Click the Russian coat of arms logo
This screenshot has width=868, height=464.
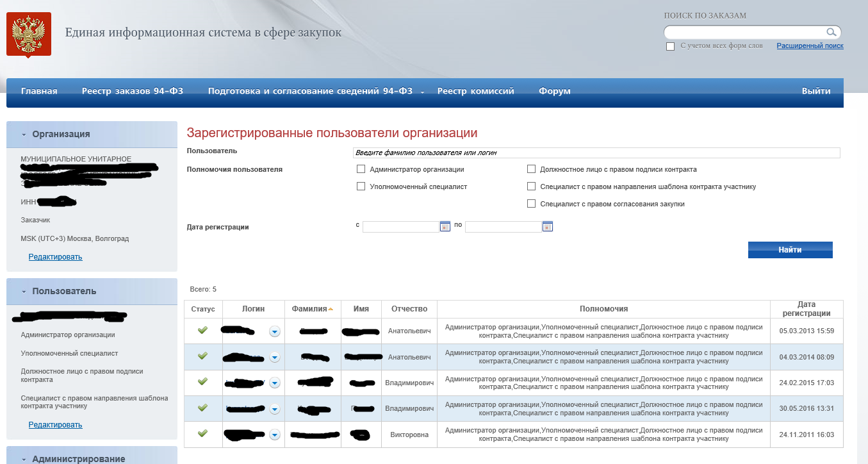[x=28, y=35]
